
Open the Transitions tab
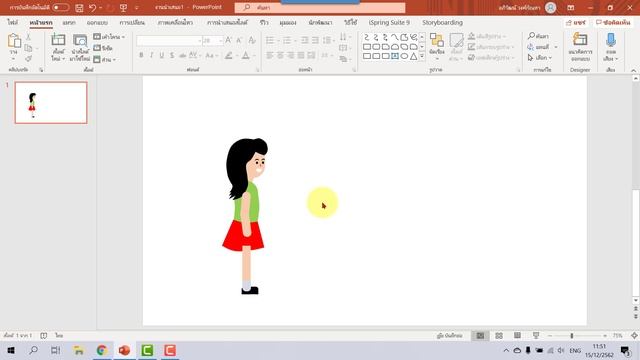[x=132, y=22]
